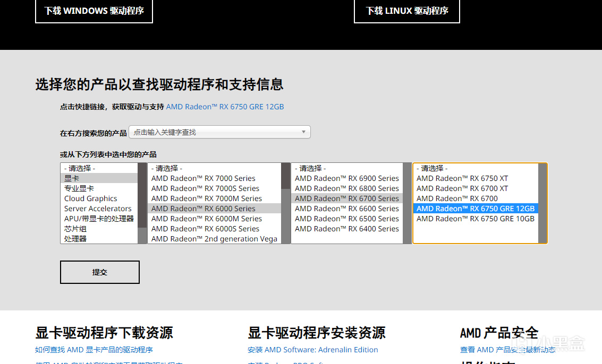Click the category list scrollbar
The width and height of the screenshot is (602, 364).
click(142, 203)
